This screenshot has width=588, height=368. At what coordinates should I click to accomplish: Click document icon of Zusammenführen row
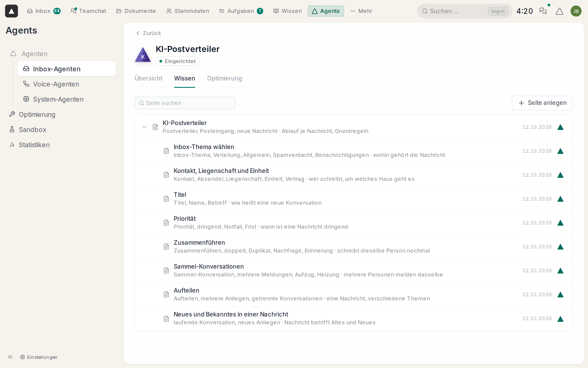click(166, 247)
